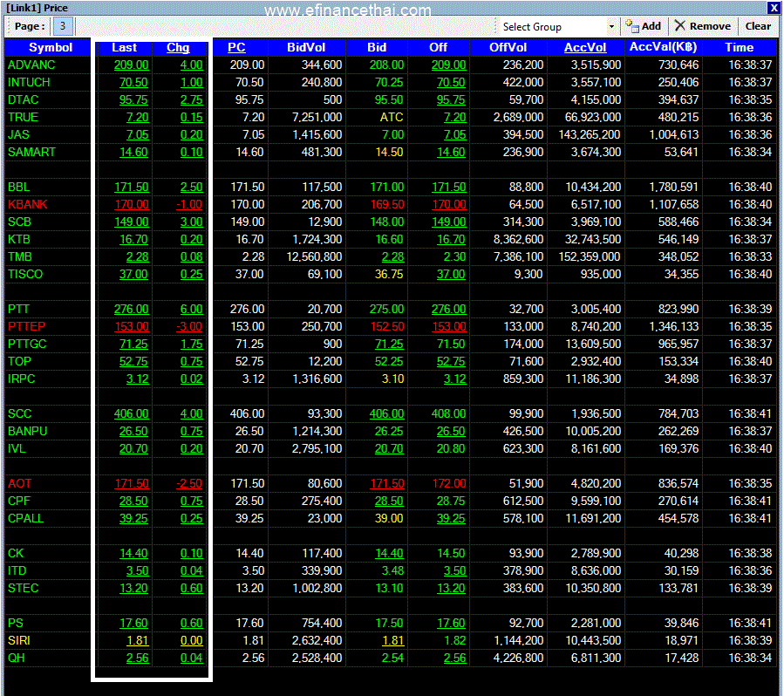Select the ITD symbol
The height and width of the screenshot is (696, 784).
click(17, 571)
